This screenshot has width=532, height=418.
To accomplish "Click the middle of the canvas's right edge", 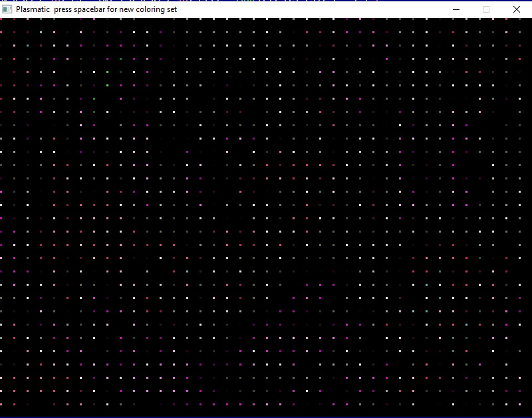I will 529,217.
